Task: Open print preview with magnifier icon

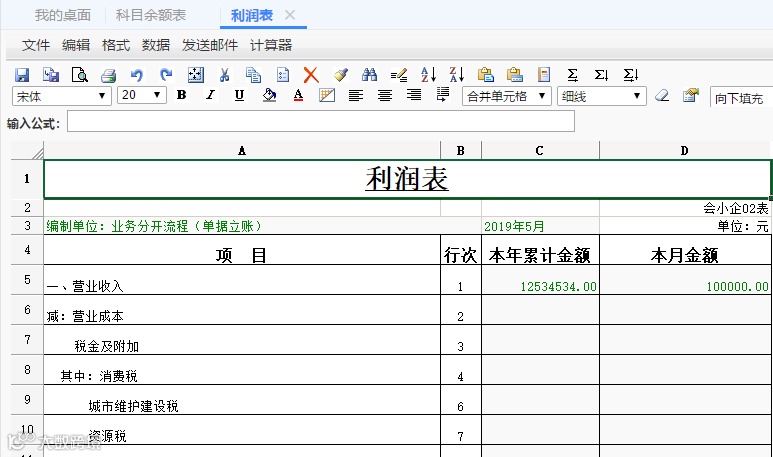Action: (x=79, y=75)
